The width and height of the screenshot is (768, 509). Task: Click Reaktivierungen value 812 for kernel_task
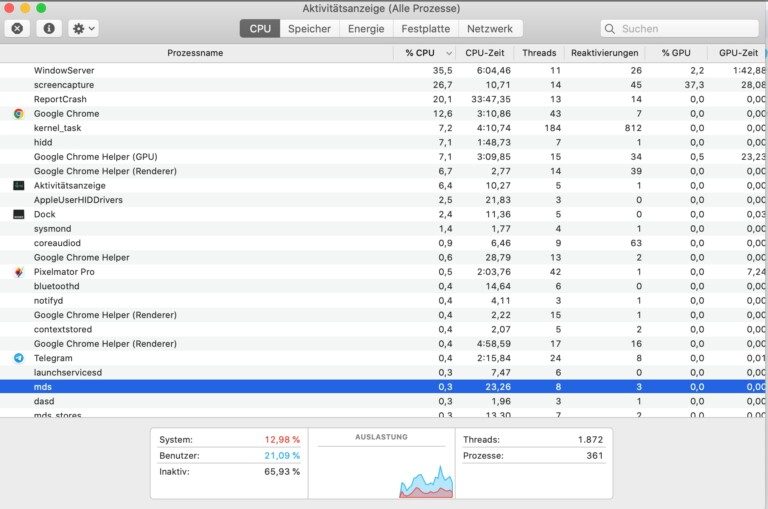pyautogui.click(x=633, y=128)
